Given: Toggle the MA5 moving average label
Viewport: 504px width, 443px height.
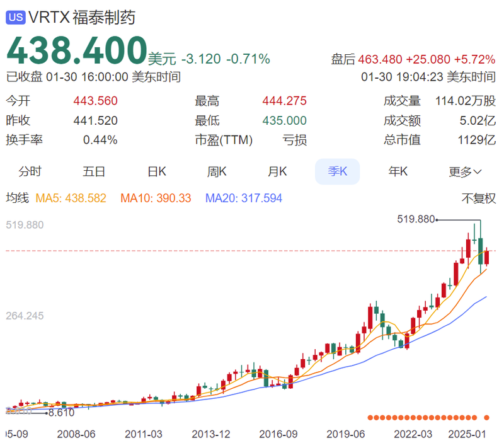Looking at the screenshot, I should 71,198.
